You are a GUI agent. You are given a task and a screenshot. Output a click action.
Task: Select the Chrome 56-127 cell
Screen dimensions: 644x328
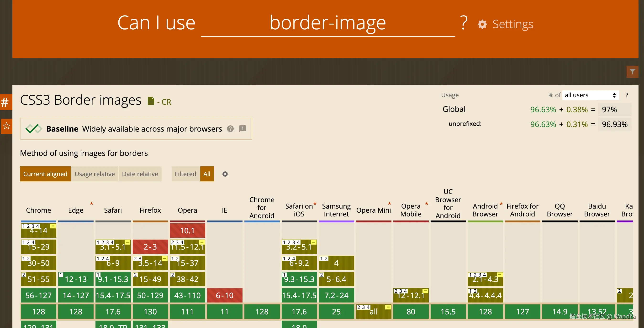point(38,295)
